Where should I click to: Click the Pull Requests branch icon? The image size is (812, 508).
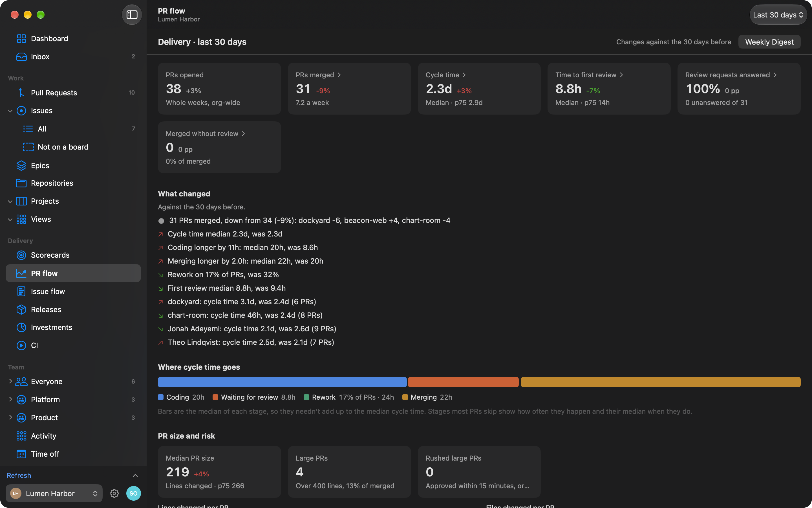click(x=21, y=93)
